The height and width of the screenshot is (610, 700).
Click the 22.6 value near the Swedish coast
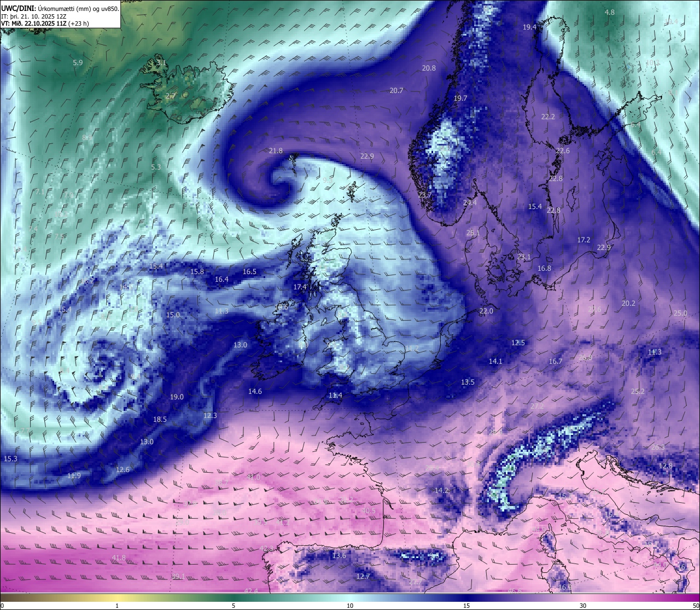[x=563, y=150]
